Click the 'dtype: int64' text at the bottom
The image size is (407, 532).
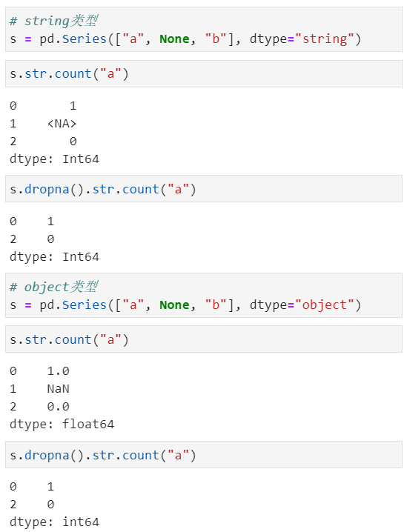point(54,522)
